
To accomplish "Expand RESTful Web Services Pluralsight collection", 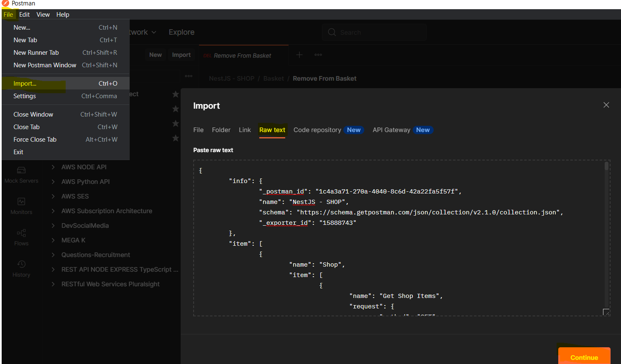I will click(53, 284).
